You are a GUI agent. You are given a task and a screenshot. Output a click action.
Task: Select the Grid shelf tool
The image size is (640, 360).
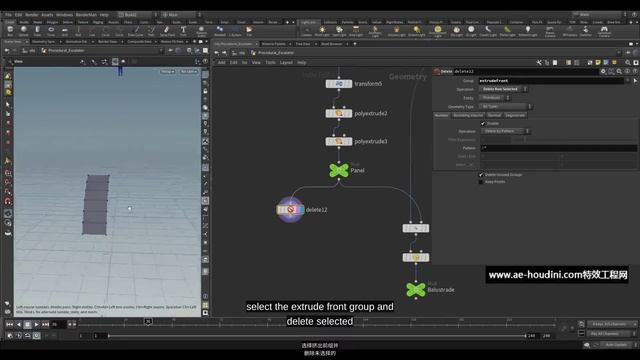pyautogui.click(x=64, y=31)
